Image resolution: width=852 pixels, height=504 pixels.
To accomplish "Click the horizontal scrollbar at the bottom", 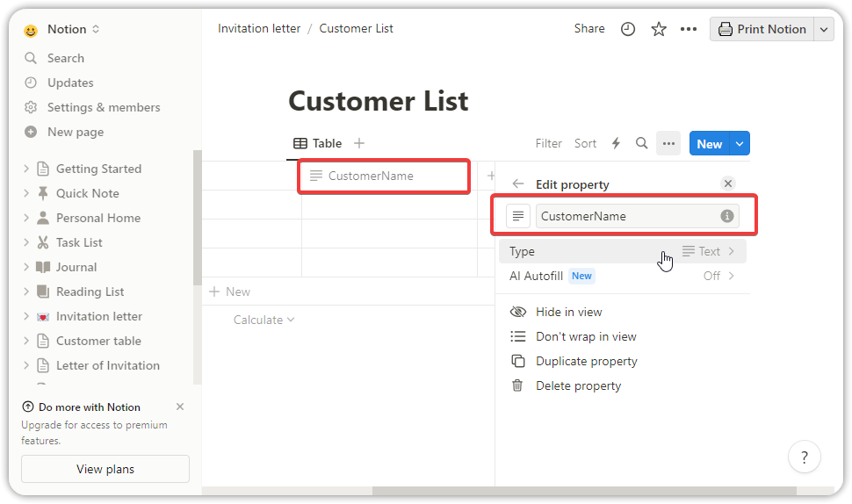I will pos(584,491).
